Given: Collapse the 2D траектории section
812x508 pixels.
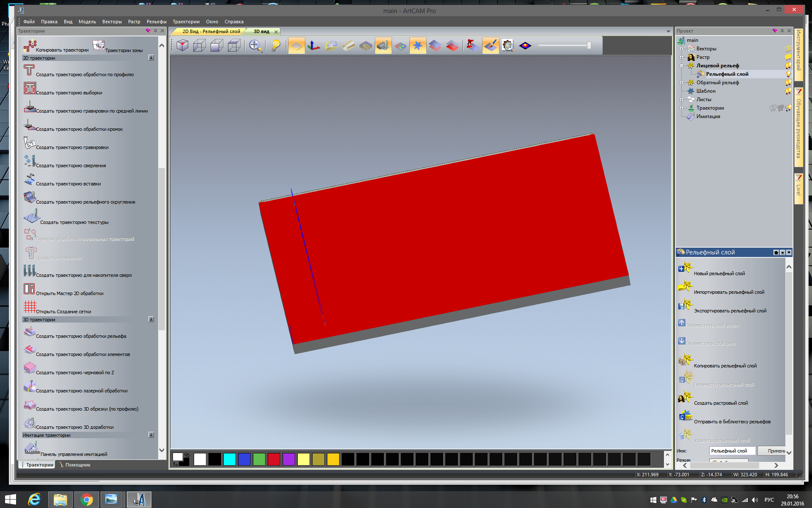Looking at the screenshot, I should [151, 58].
